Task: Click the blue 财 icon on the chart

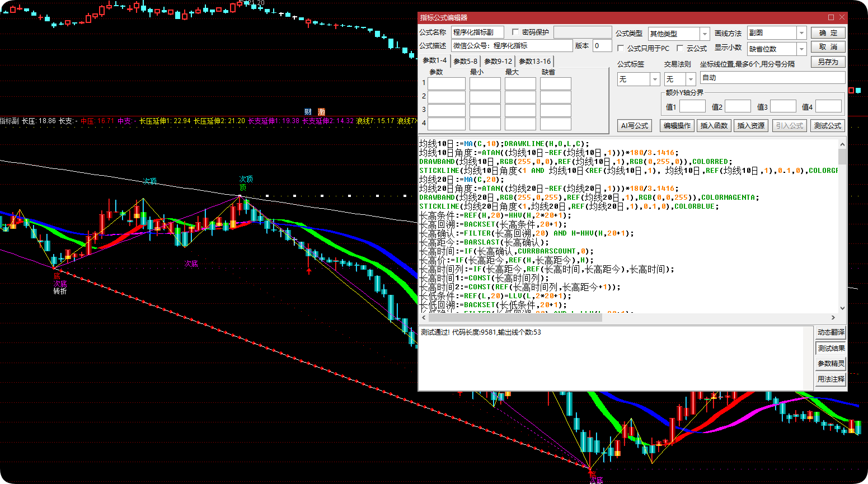Action: [308, 112]
